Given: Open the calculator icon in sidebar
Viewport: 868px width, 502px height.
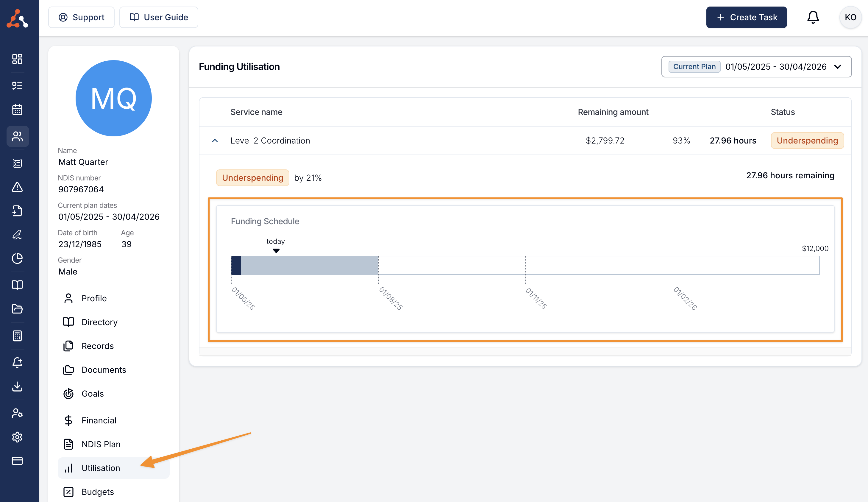Looking at the screenshot, I should (x=17, y=336).
